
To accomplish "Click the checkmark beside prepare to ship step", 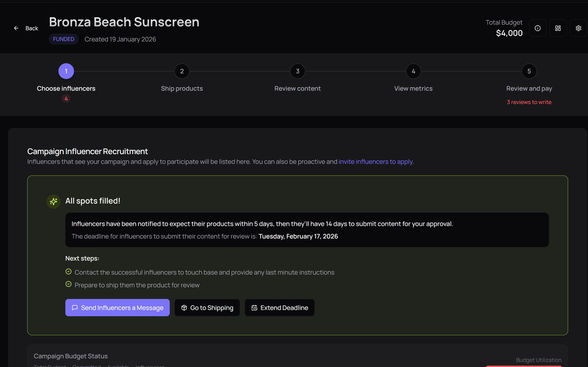I will click(x=69, y=284).
